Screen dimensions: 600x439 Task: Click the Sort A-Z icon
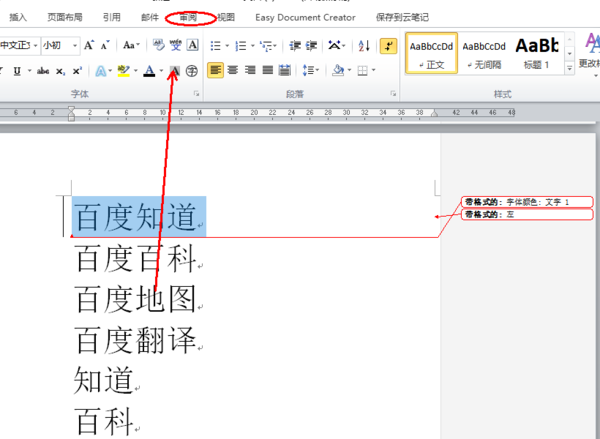364,46
